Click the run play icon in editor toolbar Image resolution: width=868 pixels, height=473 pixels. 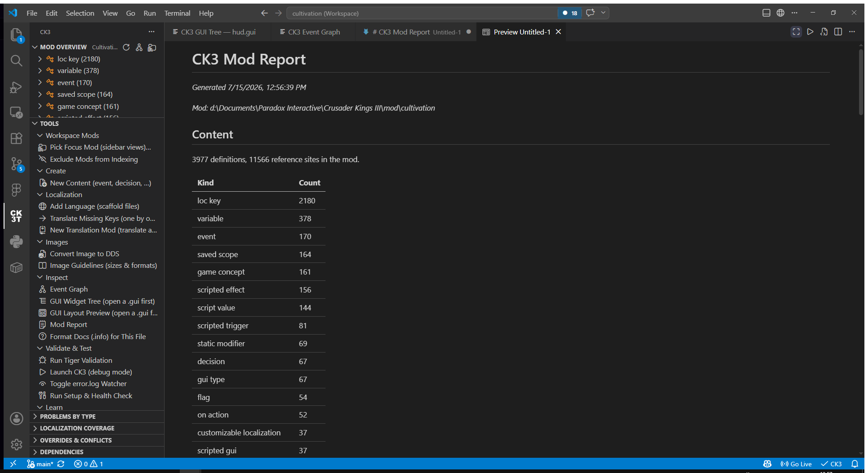(x=810, y=32)
